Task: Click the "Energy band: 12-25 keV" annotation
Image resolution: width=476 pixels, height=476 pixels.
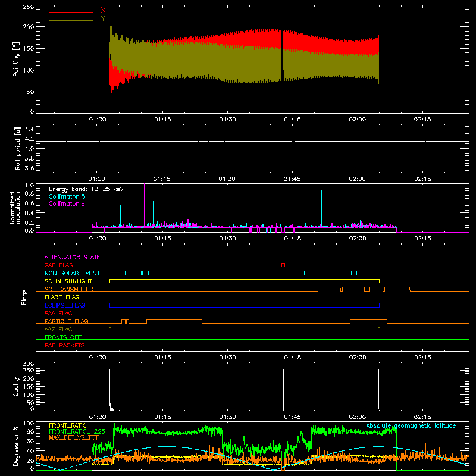Action: pos(86,189)
